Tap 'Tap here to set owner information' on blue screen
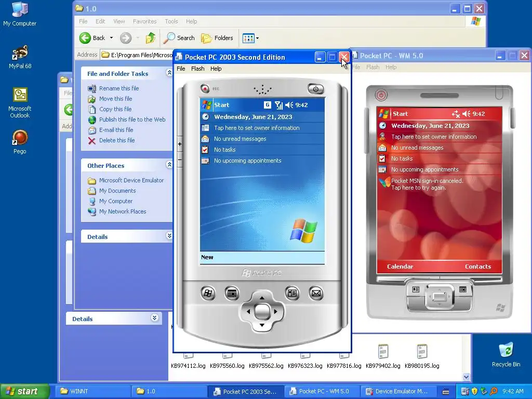The width and height of the screenshot is (532, 399). pyautogui.click(x=257, y=128)
